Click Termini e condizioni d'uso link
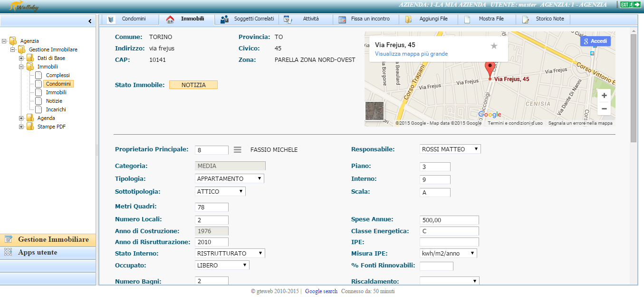Screen dimensions: 644x306 click(515, 123)
